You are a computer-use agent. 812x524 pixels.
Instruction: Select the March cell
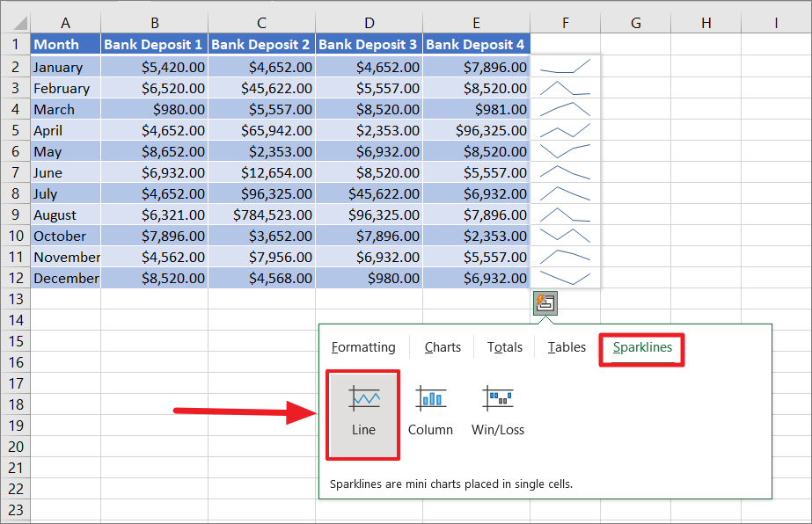[65, 109]
